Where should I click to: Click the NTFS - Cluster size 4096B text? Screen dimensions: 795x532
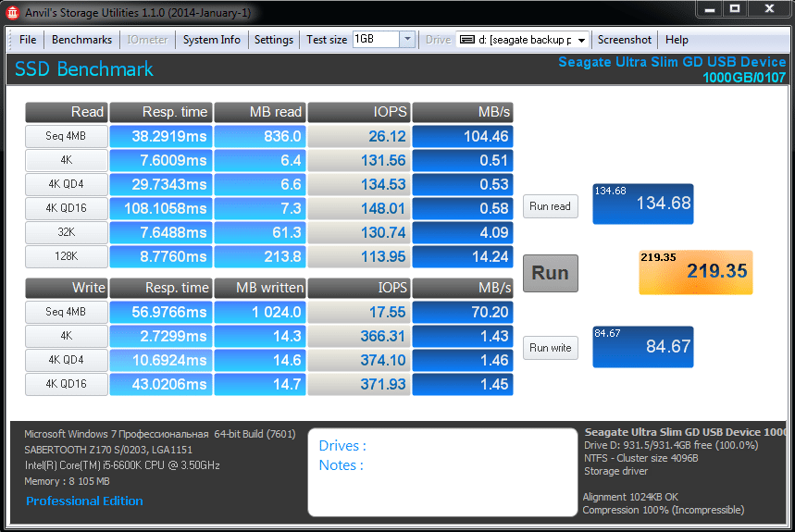tap(640, 458)
